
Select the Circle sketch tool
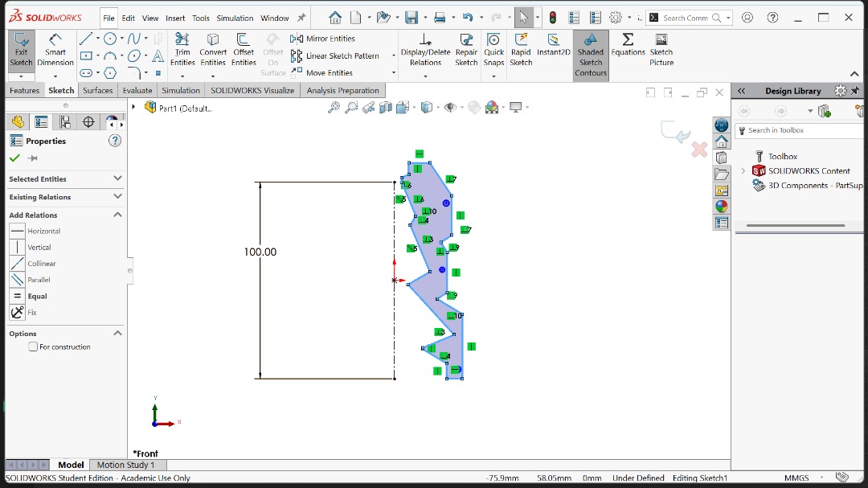(x=110, y=39)
